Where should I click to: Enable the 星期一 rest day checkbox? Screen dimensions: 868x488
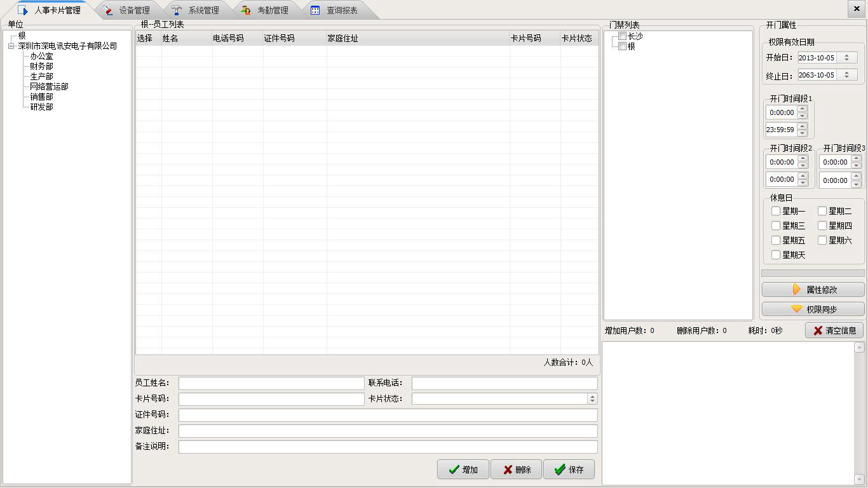click(776, 211)
